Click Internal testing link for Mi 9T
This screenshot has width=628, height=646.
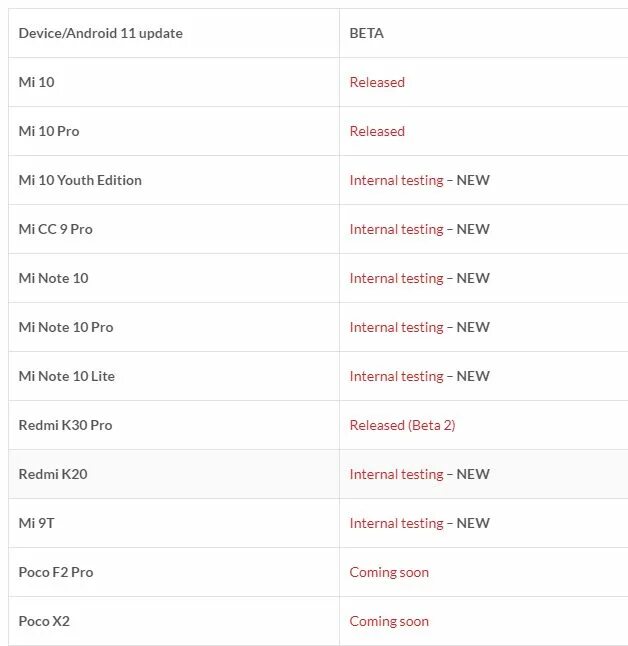[396, 523]
